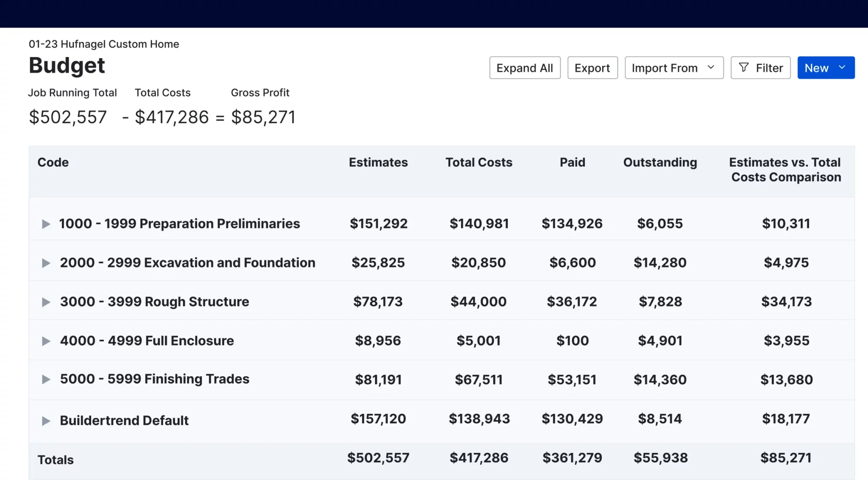Click the Expand All button
The image size is (868, 480).
525,67
